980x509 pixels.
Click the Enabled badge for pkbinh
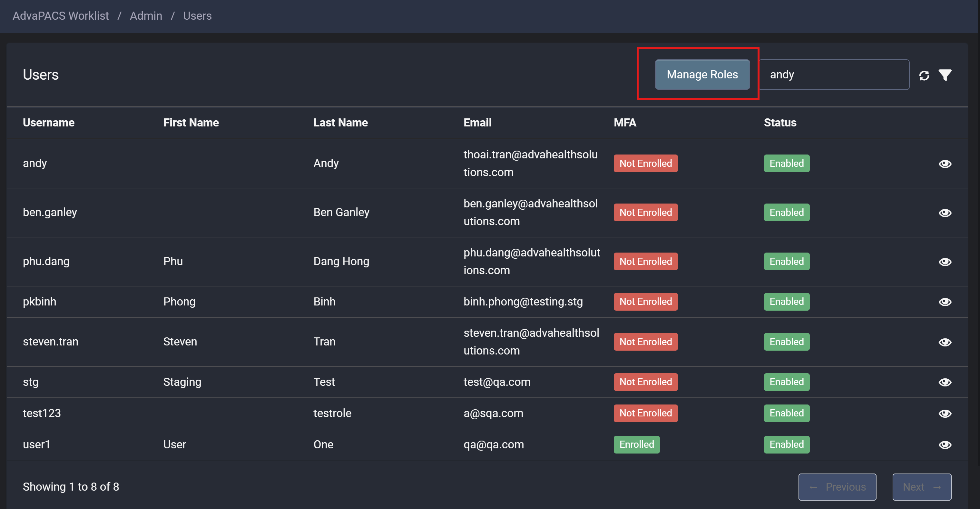[x=787, y=302]
